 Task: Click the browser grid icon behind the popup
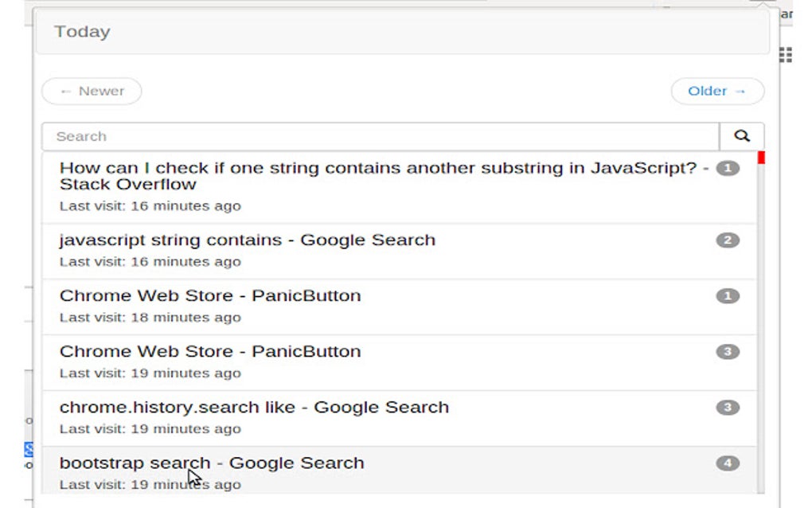(x=786, y=54)
